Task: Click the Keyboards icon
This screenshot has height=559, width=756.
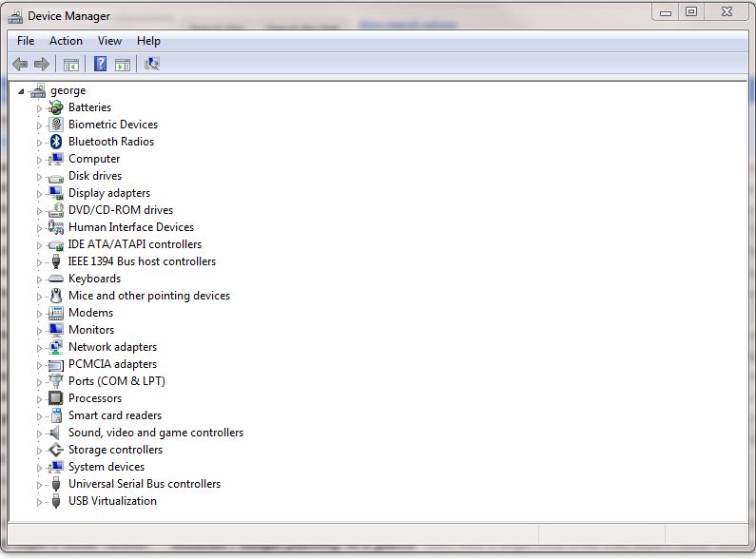Action: 56,279
